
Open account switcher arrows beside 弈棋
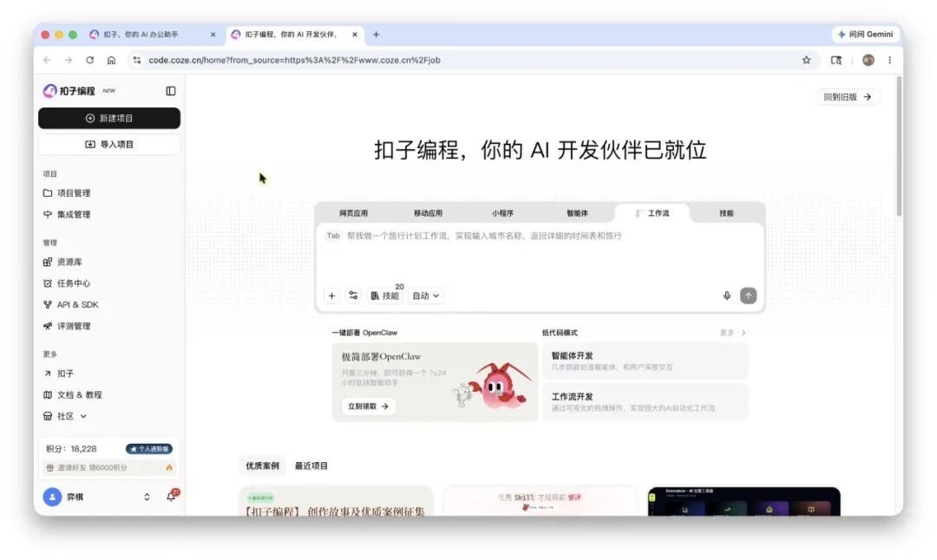point(147,497)
